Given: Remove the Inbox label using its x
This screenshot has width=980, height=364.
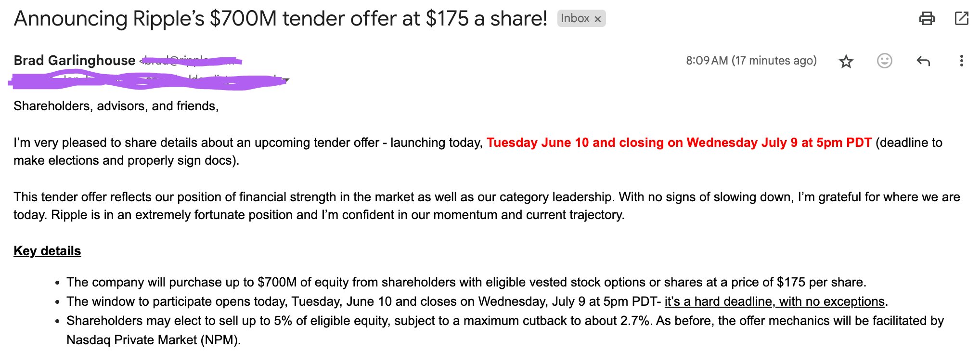Looking at the screenshot, I should [598, 19].
